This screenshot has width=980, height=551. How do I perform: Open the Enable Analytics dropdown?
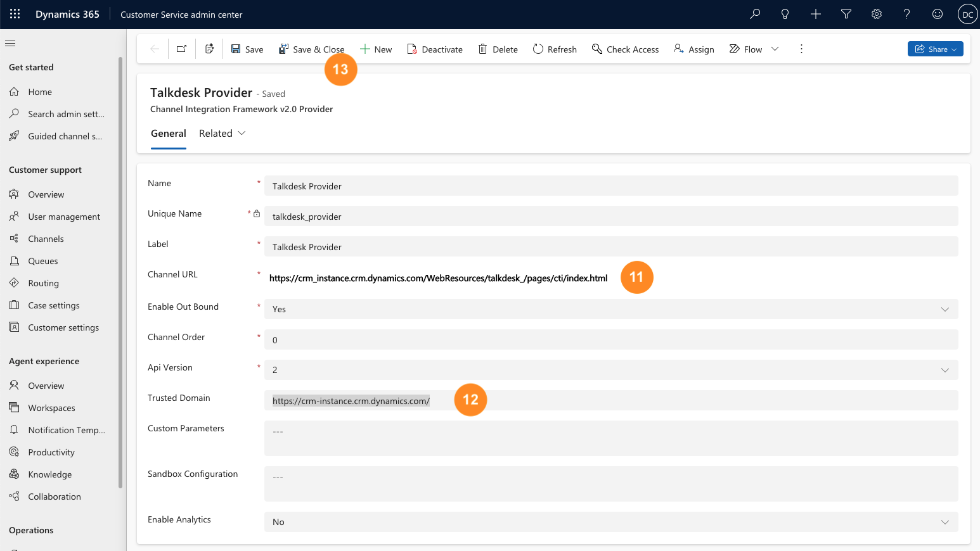[x=611, y=522]
